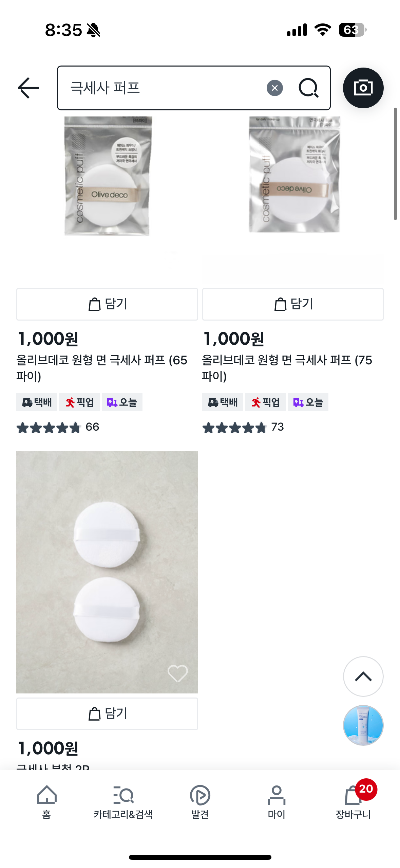Screen dimensions: 400x868
Task: Add 75파이 puff to cart with 담기
Action: (x=293, y=304)
